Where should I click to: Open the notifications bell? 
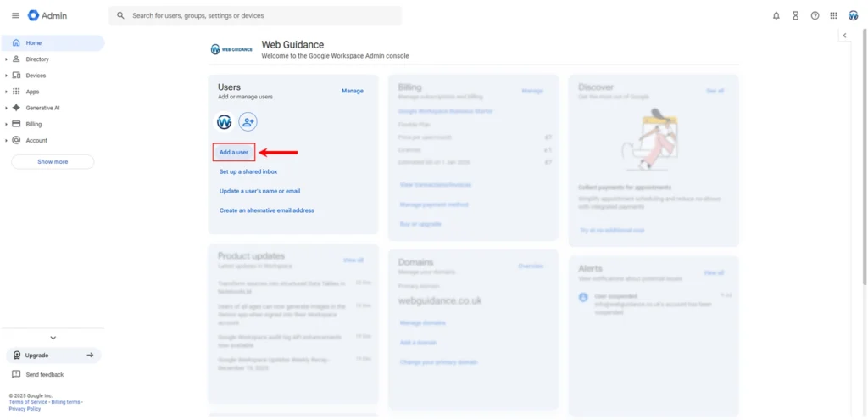point(776,15)
